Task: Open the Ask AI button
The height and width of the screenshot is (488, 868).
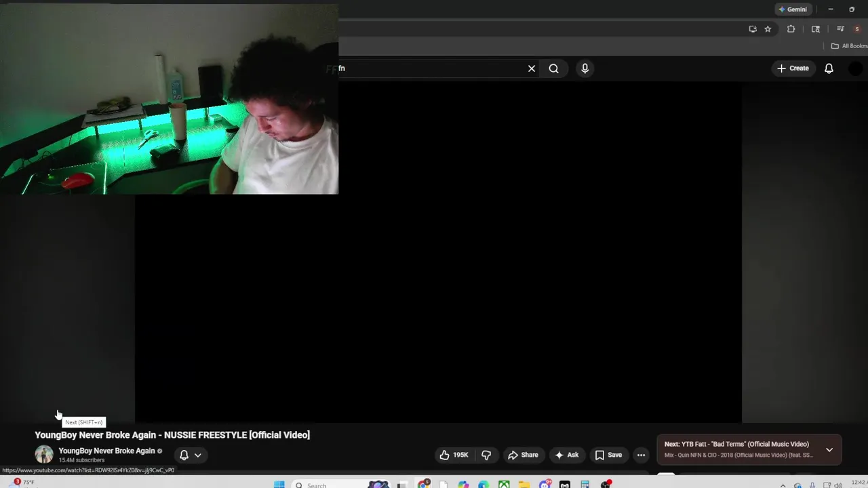Action: coord(567,455)
